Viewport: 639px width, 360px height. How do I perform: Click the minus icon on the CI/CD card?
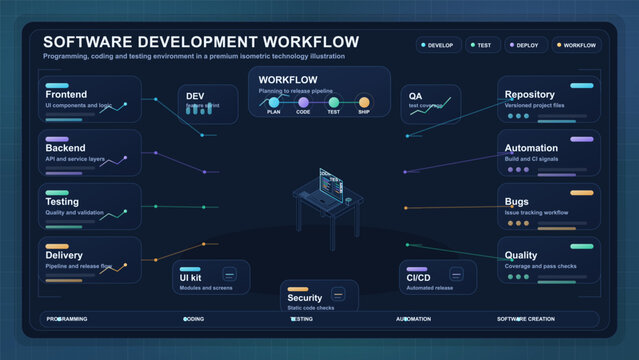(456, 274)
